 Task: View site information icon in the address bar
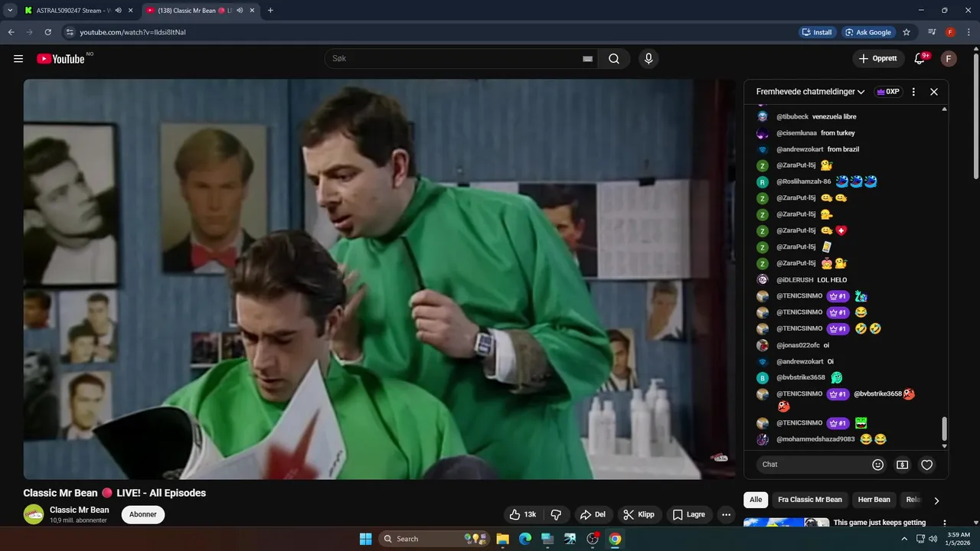tap(70, 32)
